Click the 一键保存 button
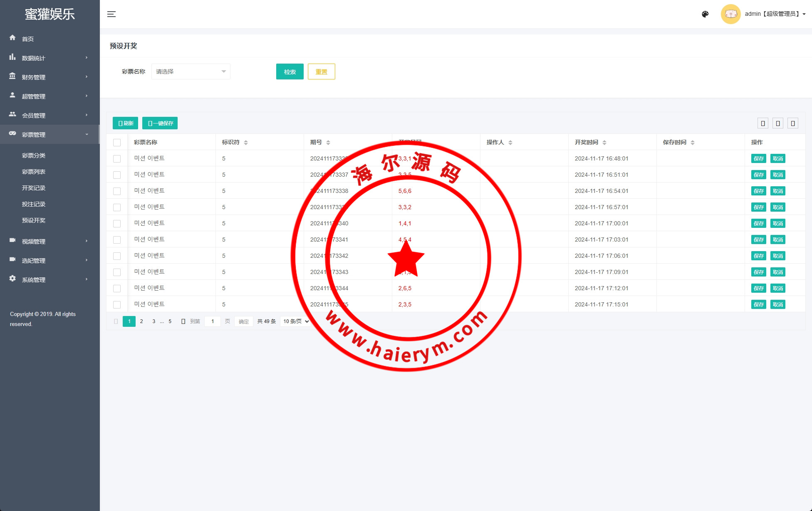The height and width of the screenshot is (511, 812). coord(160,123)
